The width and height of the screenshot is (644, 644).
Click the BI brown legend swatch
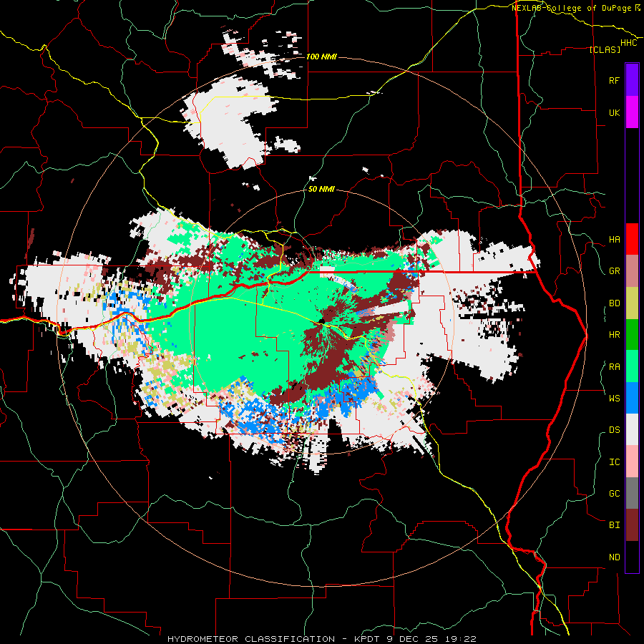[632, 525]
